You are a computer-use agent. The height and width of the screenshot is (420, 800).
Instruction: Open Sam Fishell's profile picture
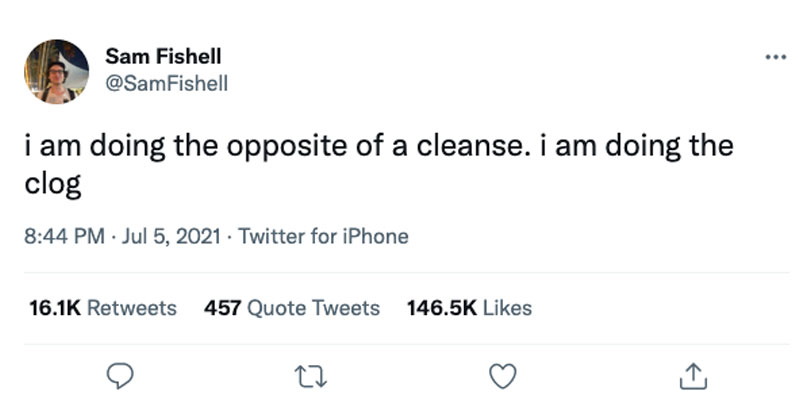pos(57,71)
